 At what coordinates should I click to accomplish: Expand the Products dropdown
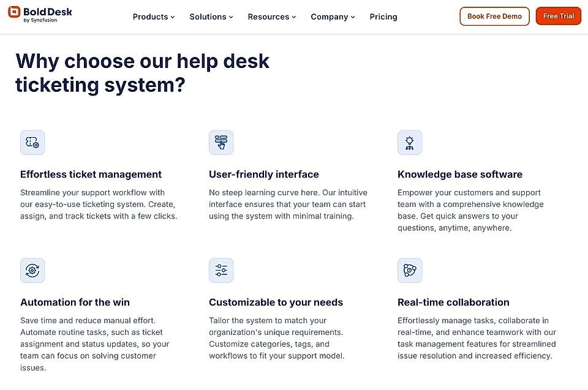coord(153,17)
